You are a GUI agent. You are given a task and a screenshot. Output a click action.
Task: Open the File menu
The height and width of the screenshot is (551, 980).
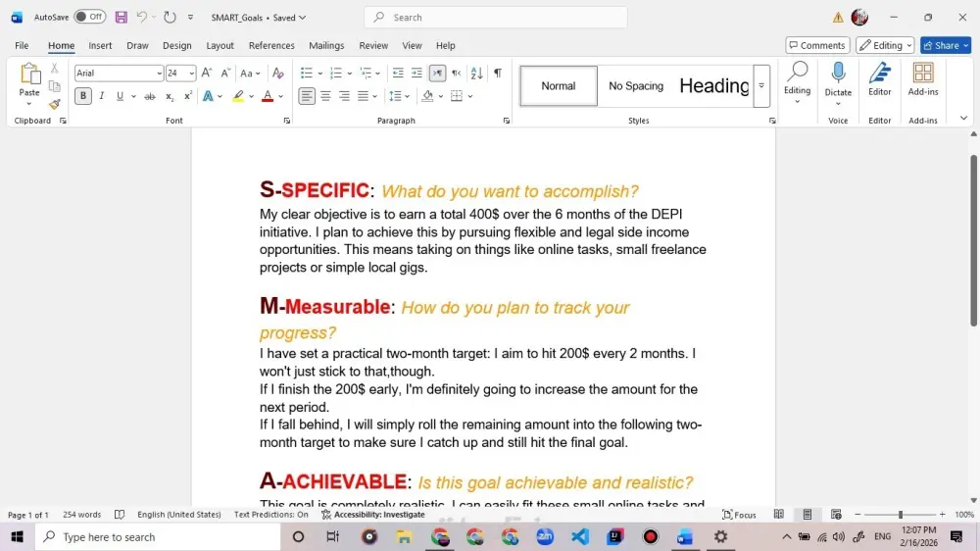[22, 45]
